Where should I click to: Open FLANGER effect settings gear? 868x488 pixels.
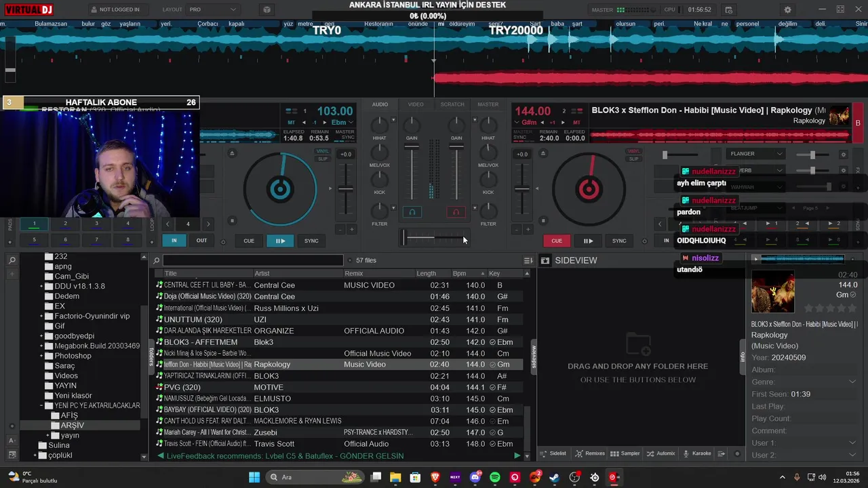844,154
